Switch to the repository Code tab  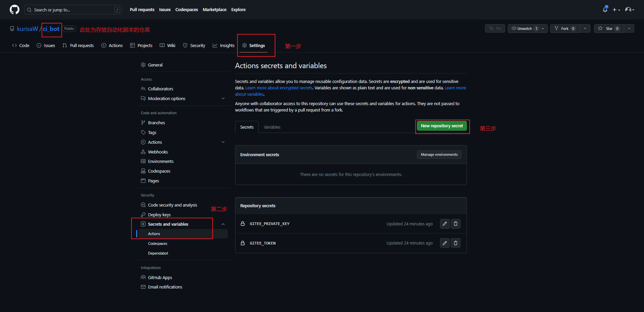coord(20,45)
